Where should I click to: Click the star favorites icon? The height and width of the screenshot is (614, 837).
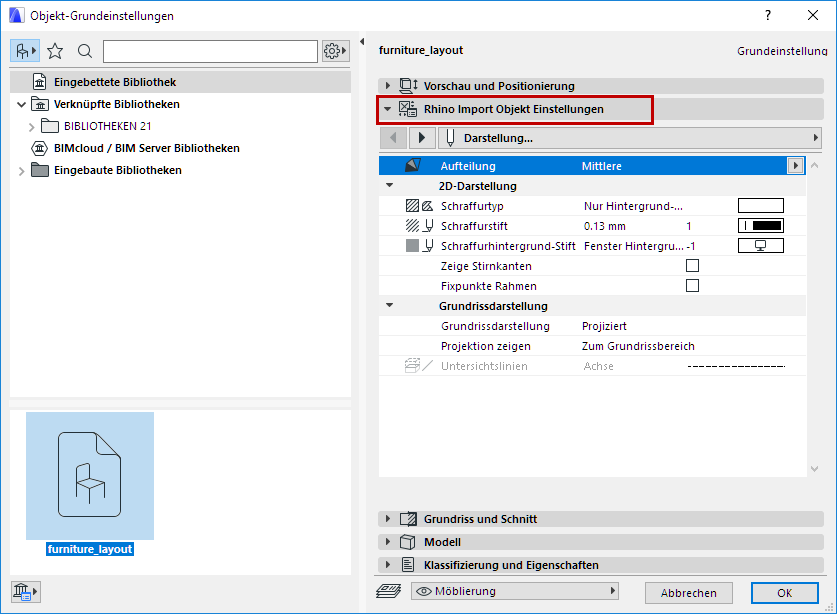pyautogui.click(x=54, y=50)
